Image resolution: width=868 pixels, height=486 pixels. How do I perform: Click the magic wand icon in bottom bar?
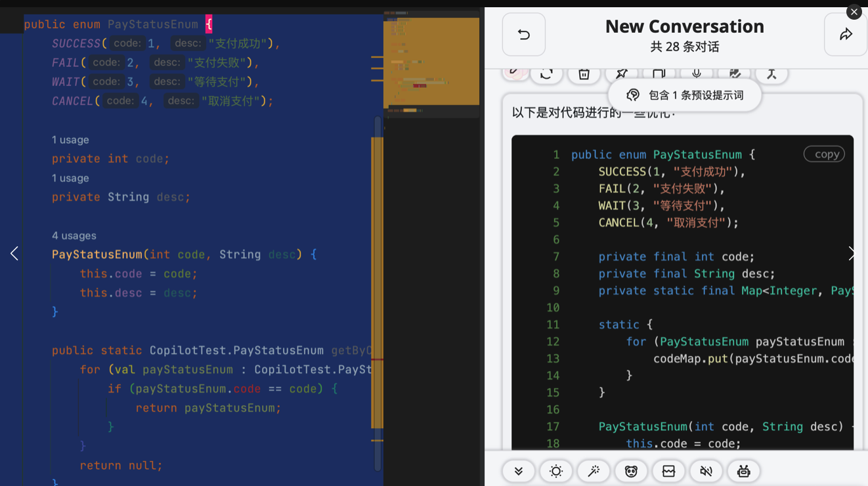click(x=594, y=471)
